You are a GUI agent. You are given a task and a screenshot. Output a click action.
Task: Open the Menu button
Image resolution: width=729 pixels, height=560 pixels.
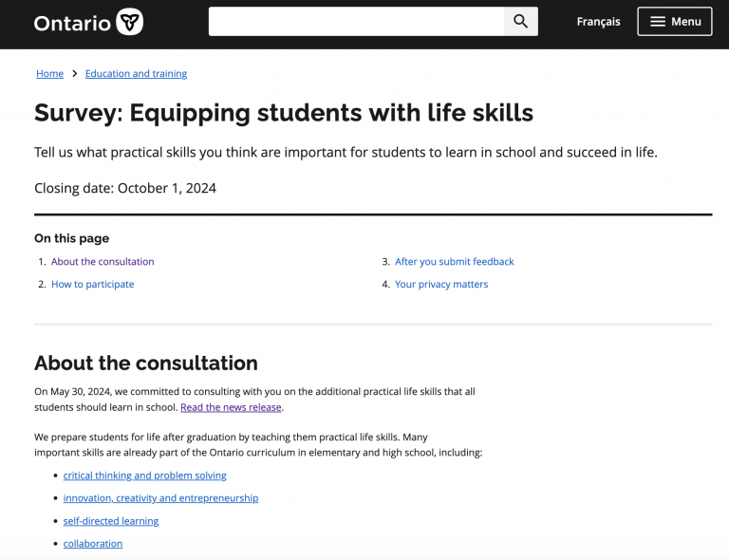pos(674,22)
